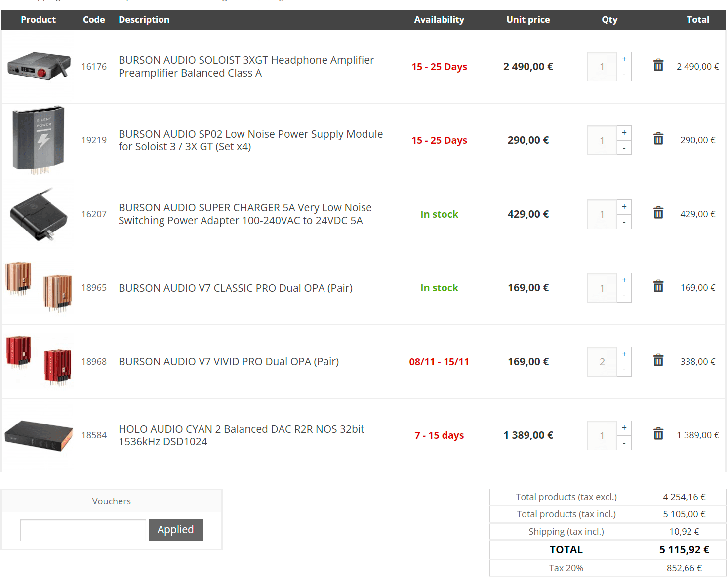Viewport: 728px width, 578px height.
Task: Increase quantity of V7 VIVID PRO pair
Action: coord(624,354)
